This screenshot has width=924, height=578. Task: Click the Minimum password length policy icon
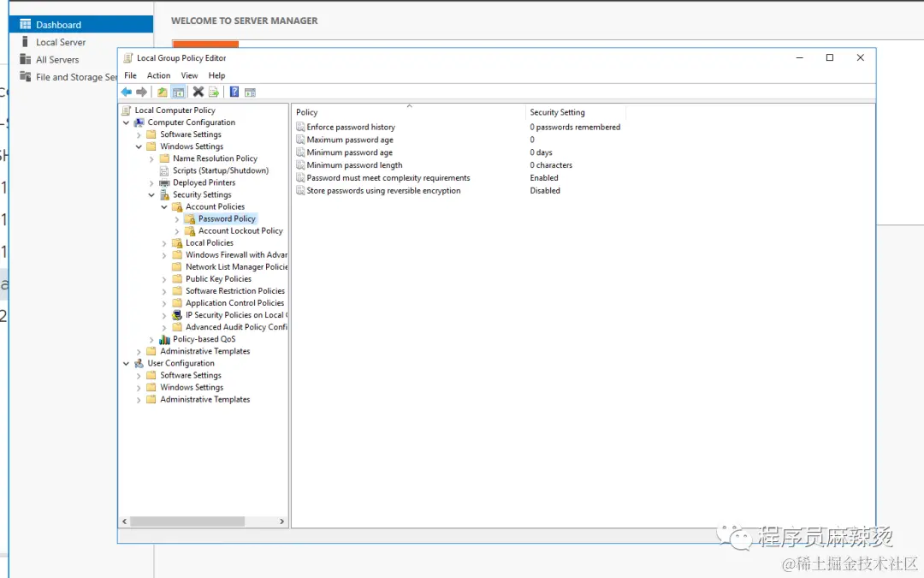pos(300,165)
